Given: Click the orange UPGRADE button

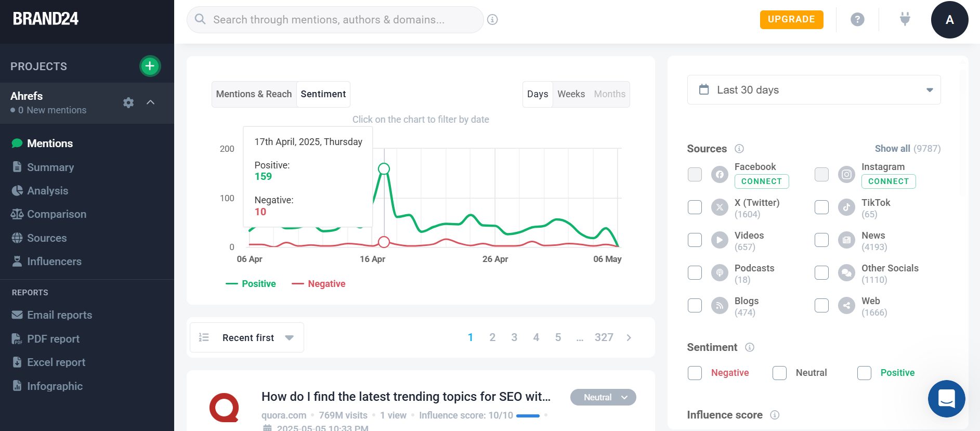Looking at the screenshot, I should click(791, 20).
